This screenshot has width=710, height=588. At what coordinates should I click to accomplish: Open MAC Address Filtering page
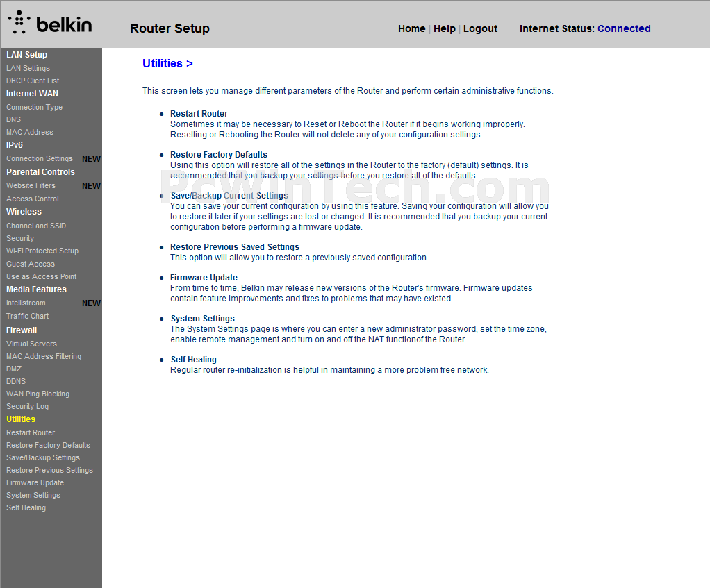coord(44,356)
